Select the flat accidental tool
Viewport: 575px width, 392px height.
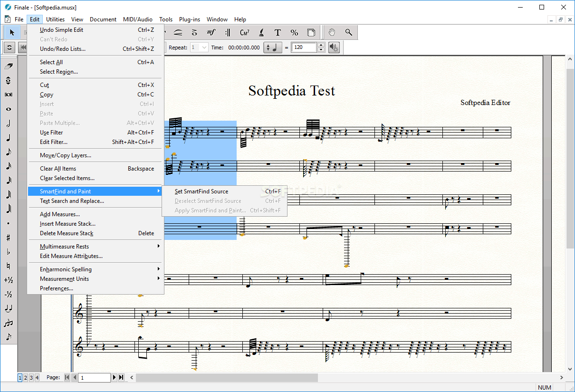[x=8, y=252]
